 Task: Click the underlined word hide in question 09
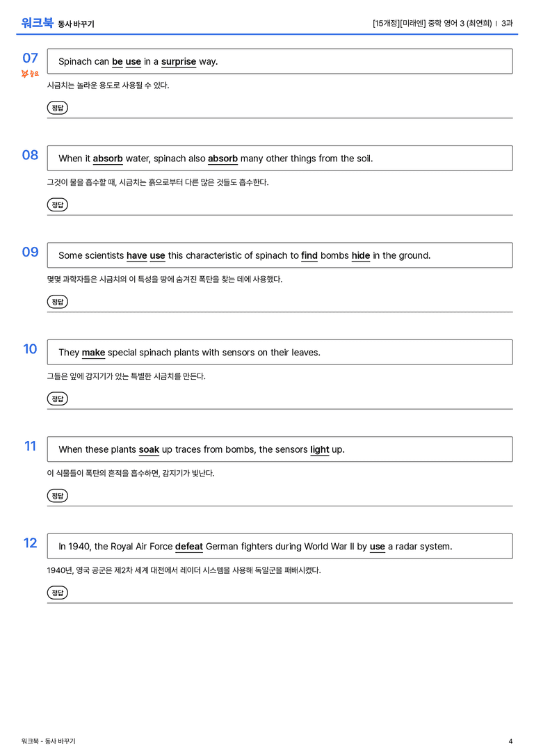[360, 255]
